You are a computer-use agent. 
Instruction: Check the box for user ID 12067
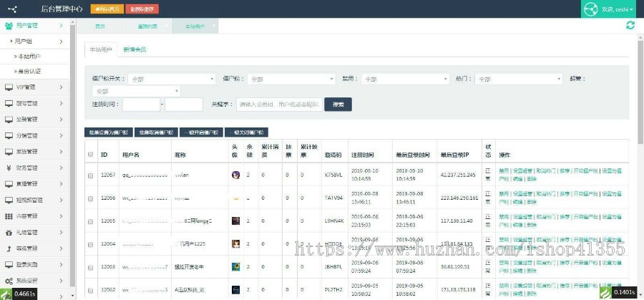click(x=90, y=175)
